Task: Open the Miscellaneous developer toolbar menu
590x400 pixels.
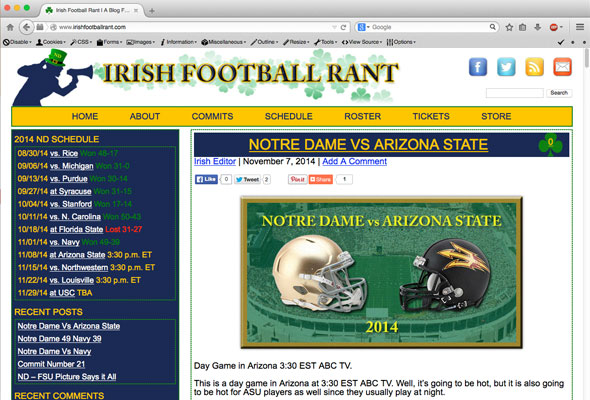Action: tap(224, 42)
